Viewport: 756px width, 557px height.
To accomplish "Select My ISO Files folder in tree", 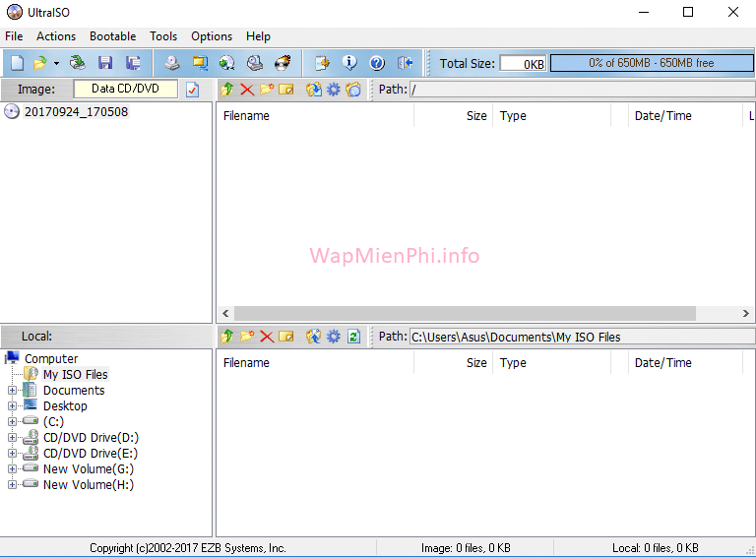I will 75,374.
